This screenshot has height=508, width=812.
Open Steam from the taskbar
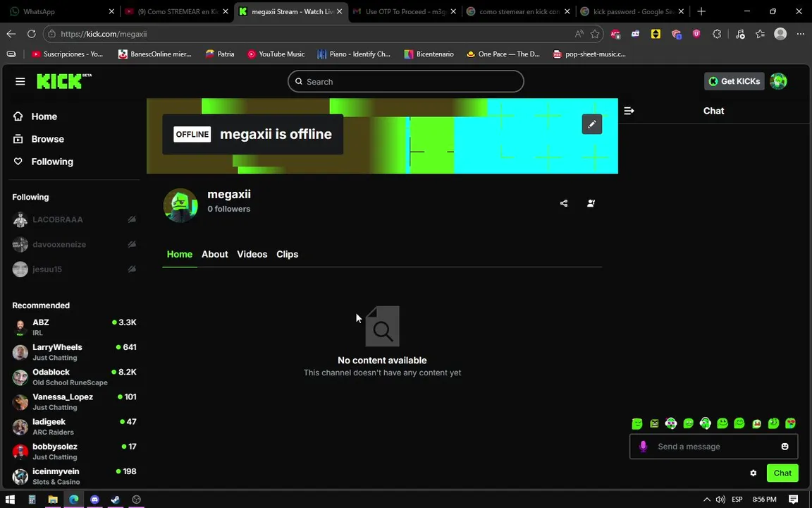pos(116,500)
